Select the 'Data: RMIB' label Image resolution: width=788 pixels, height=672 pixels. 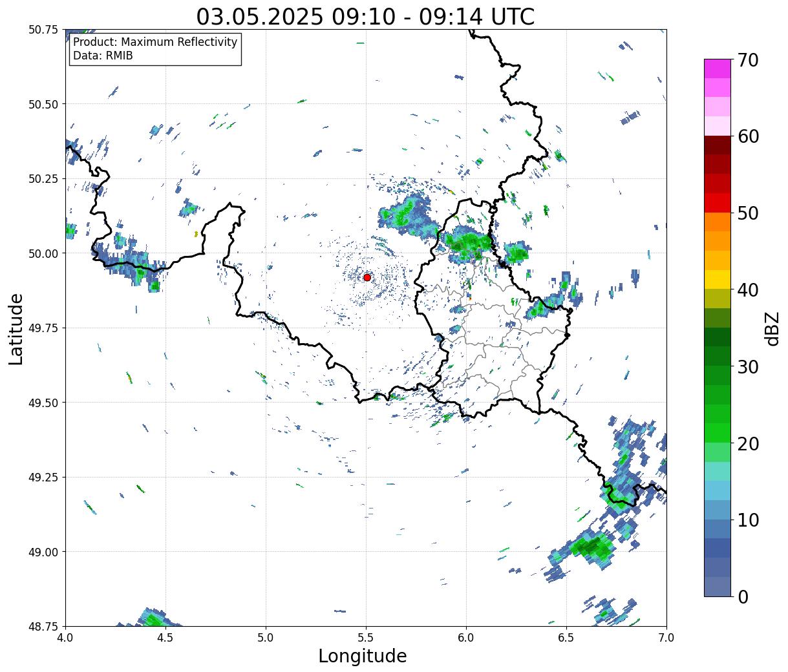103,56
